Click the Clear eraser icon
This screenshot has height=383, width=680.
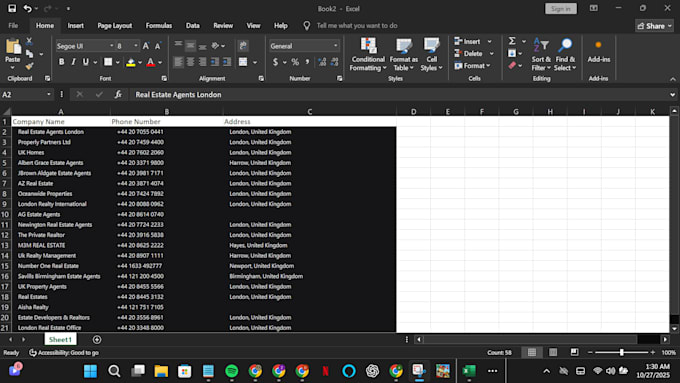coord(512,65)
